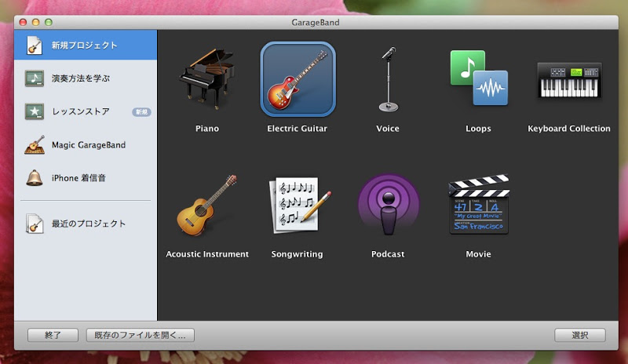Click the yellow minimize window button
The height and width of the screenshot is (364, 628).
tap(35, 23)
